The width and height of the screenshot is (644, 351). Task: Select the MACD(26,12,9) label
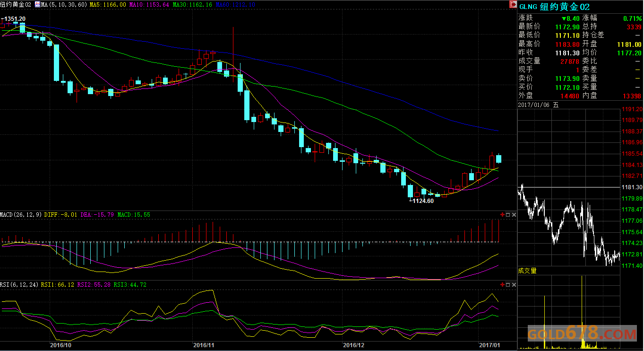[x=21, y=215]
